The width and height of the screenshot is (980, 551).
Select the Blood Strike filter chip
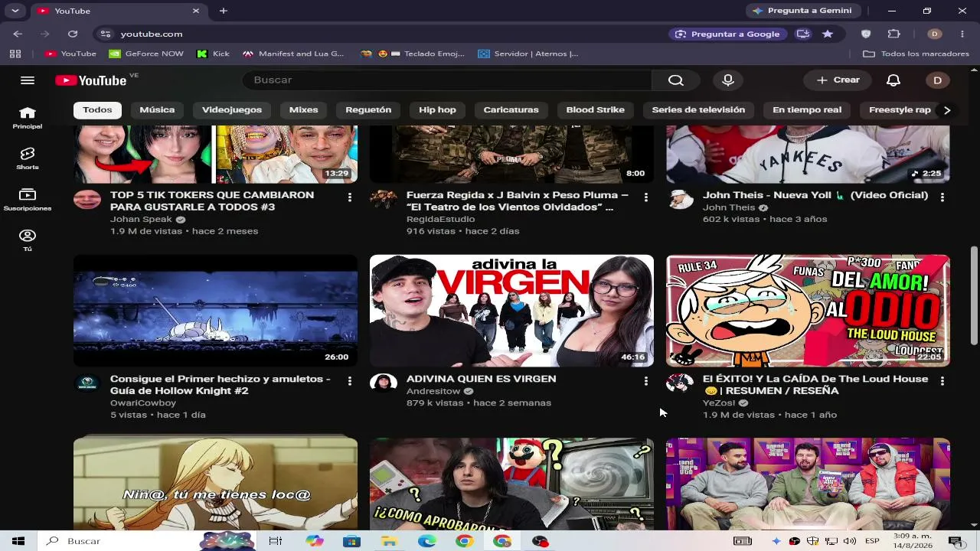tap(595, 110)
